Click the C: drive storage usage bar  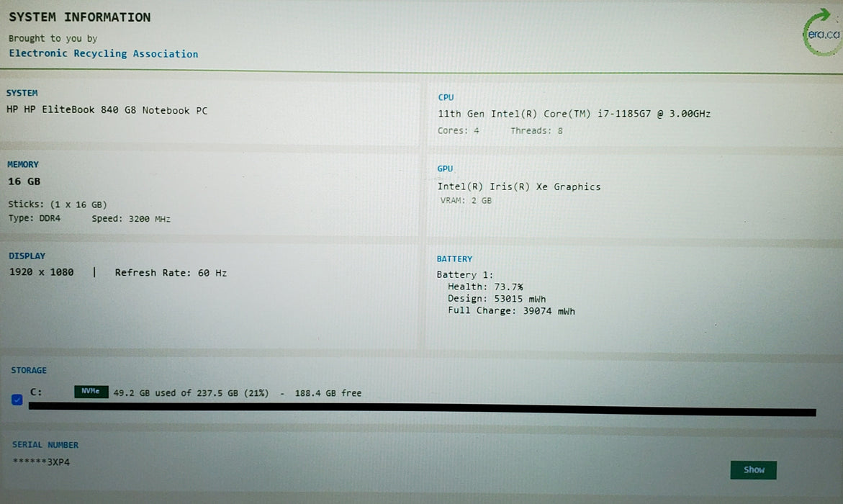pos(422,409)
